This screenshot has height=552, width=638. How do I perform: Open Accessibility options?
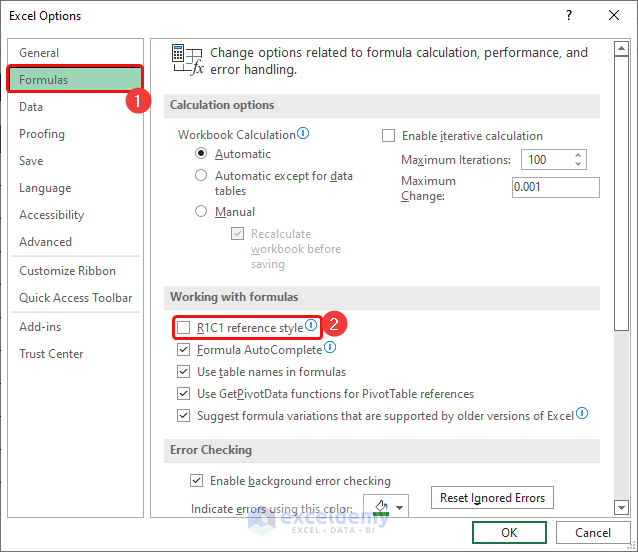pyautogui.click(x=76, y=215)
